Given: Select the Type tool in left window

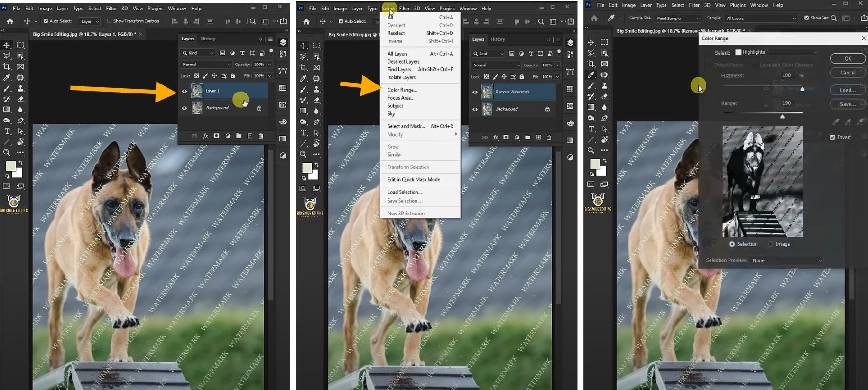Looking at the screenshot, I should click(x=7, y=131).
